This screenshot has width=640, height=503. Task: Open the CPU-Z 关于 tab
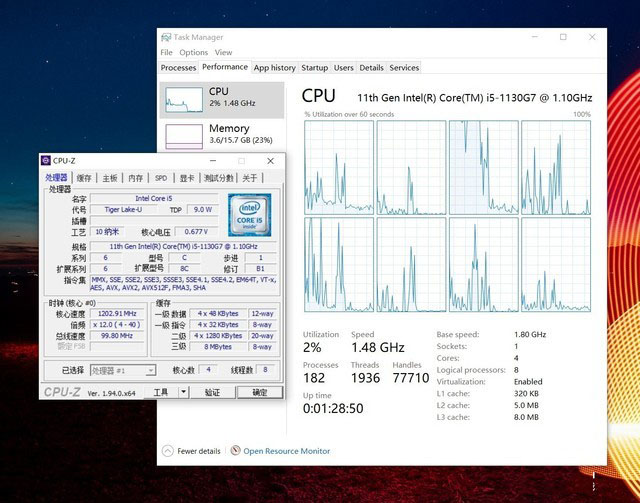pyautogui.click(x=250, y=178)
